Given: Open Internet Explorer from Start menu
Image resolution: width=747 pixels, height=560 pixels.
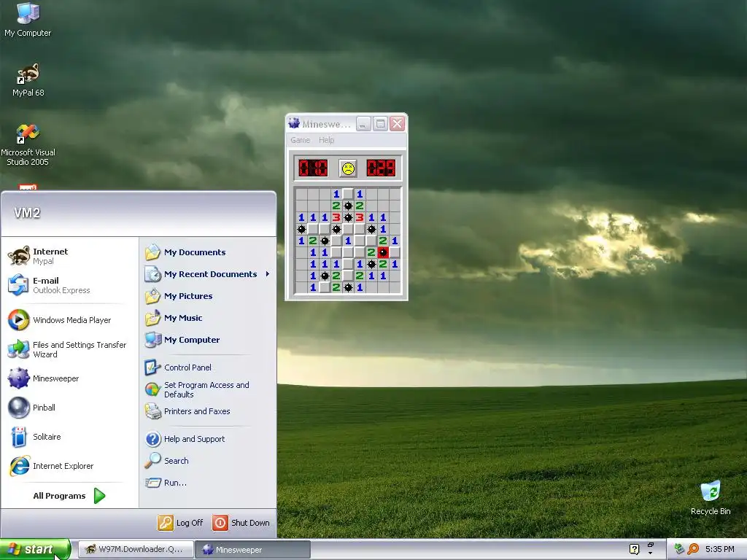Looking at the screenshot, I should 51,466.
